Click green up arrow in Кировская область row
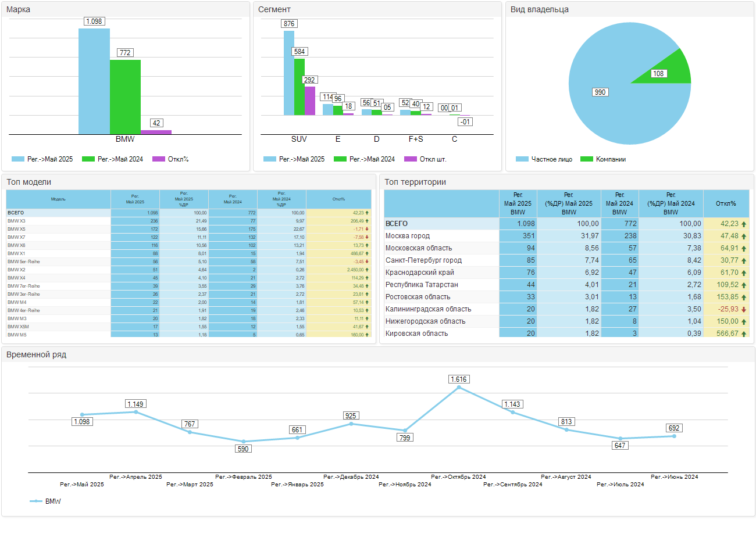This screenshot has width=756, height=534. [x=743, y=334]
